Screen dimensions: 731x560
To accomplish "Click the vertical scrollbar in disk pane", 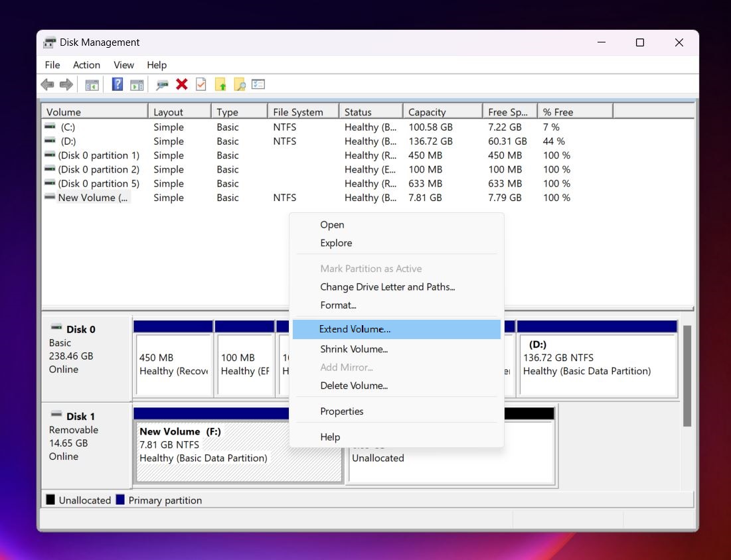I will click(687, 376).
